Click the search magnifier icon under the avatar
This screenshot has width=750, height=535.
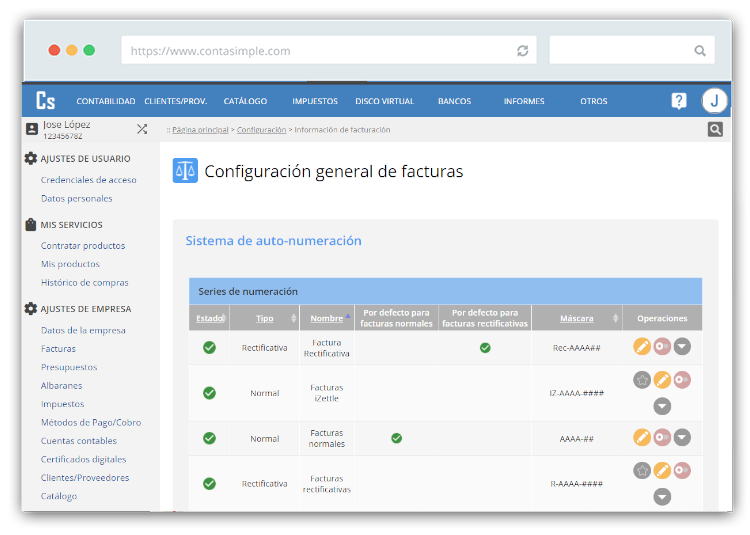coord(715,129)
